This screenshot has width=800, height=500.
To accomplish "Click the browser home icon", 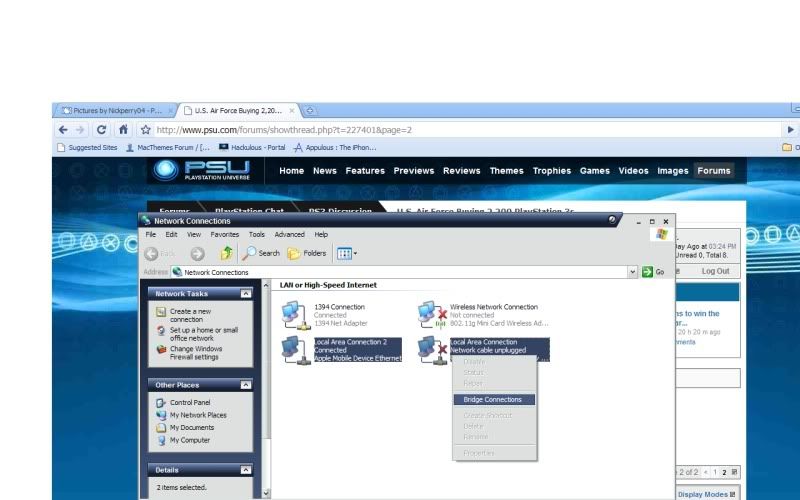I will 123,130.
